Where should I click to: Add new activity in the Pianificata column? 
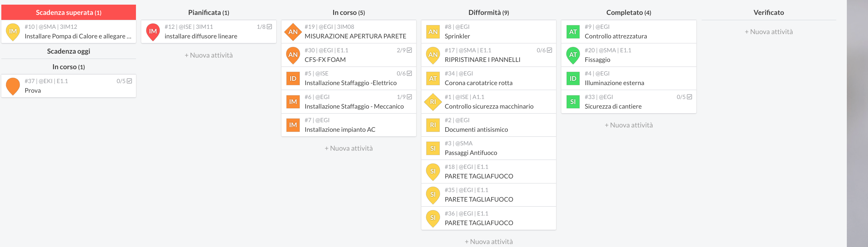click(209, 55)
